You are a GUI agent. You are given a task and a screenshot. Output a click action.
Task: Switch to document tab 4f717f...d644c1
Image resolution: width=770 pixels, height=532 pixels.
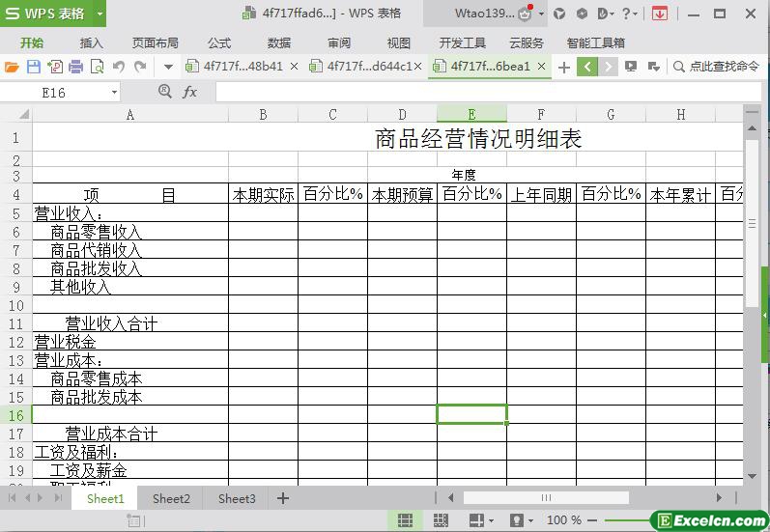click(x=369, y=67)
